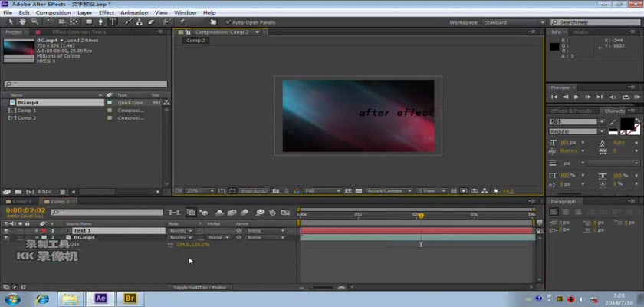The image size is (644, 307).
Task: Toggle the Auto-Open Panels checkbox
Action: [227, 22]
